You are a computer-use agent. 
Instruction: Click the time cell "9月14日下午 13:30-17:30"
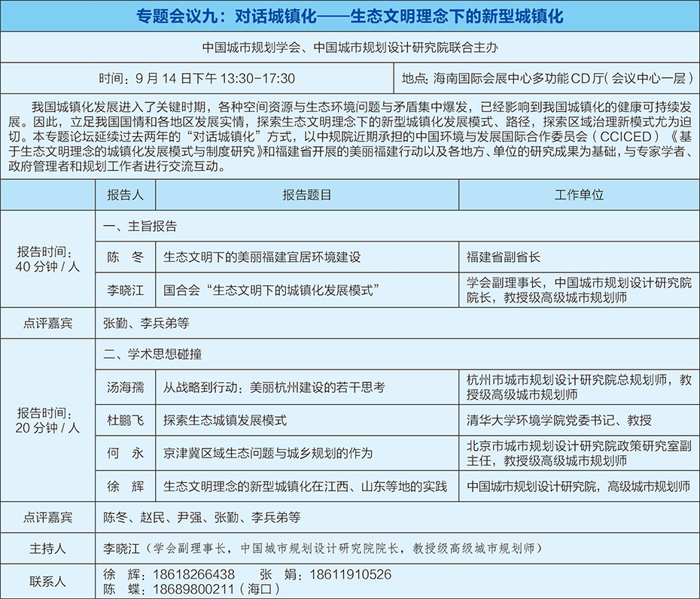pyautogui.click(x=197, y=78)
